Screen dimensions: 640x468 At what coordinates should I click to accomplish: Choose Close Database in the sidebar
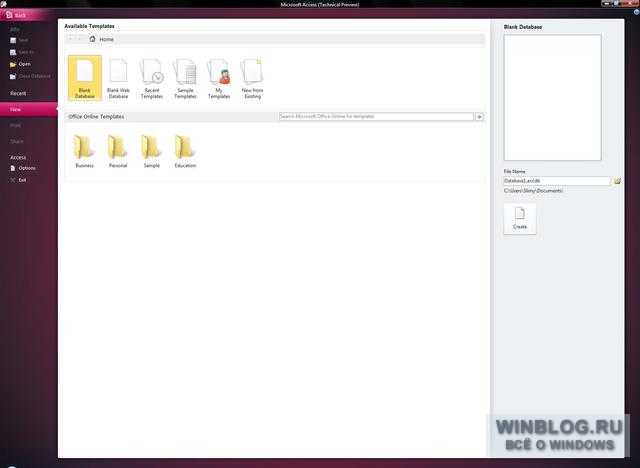coord(30,76)
